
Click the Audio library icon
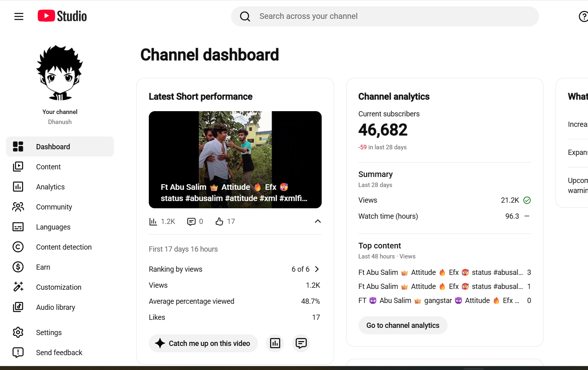[x=18, y=307]
